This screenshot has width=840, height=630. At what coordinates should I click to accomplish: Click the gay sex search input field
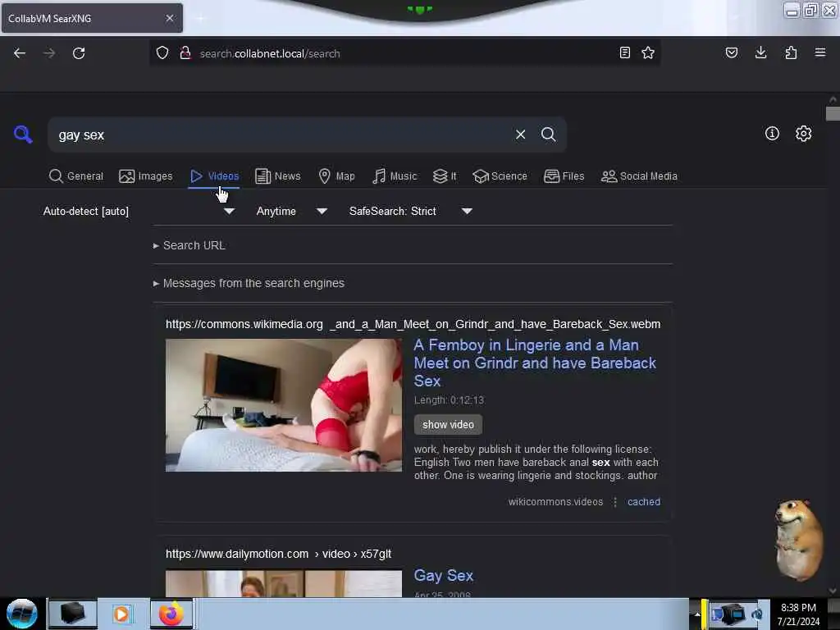point(279,135)
